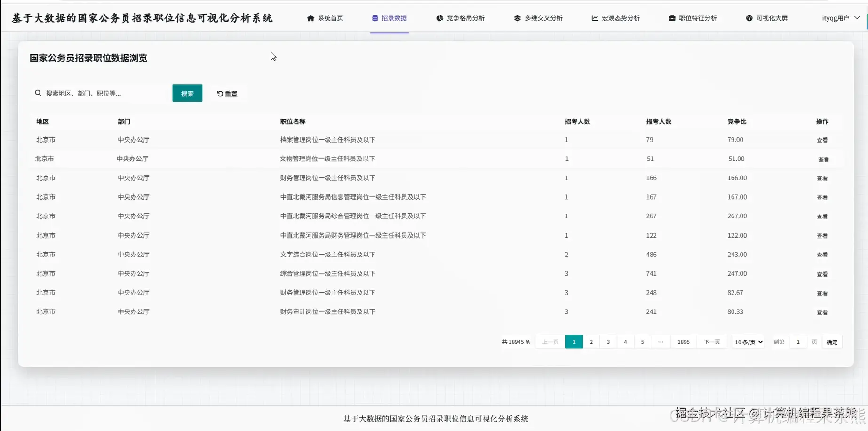Click the compass icon for 可视化大屏
Viewport: 868px width, 431px height.
click(x=749, y=18)
